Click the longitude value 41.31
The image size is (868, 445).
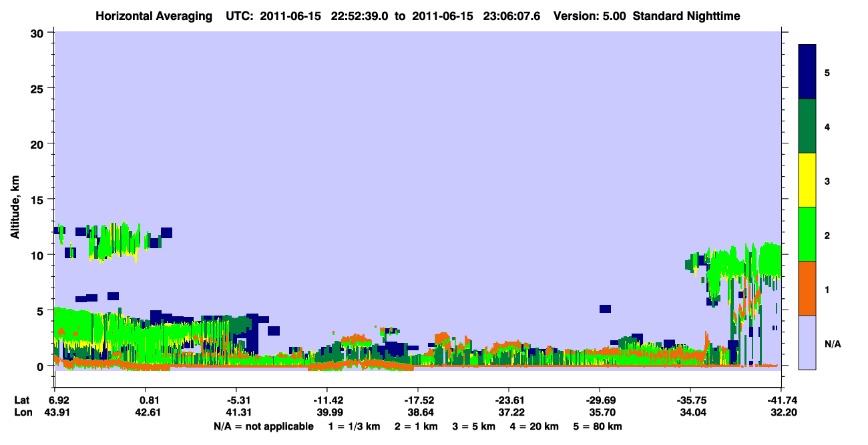(238, 412)
